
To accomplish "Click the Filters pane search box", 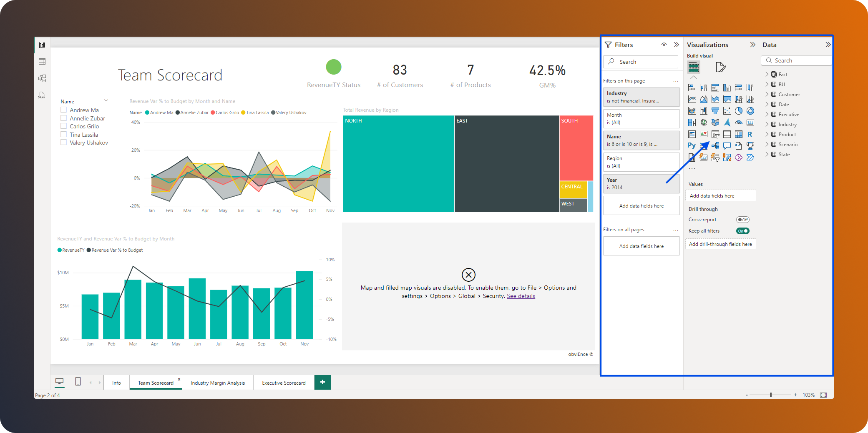I will pyautogui.click(x=641, y=61).
